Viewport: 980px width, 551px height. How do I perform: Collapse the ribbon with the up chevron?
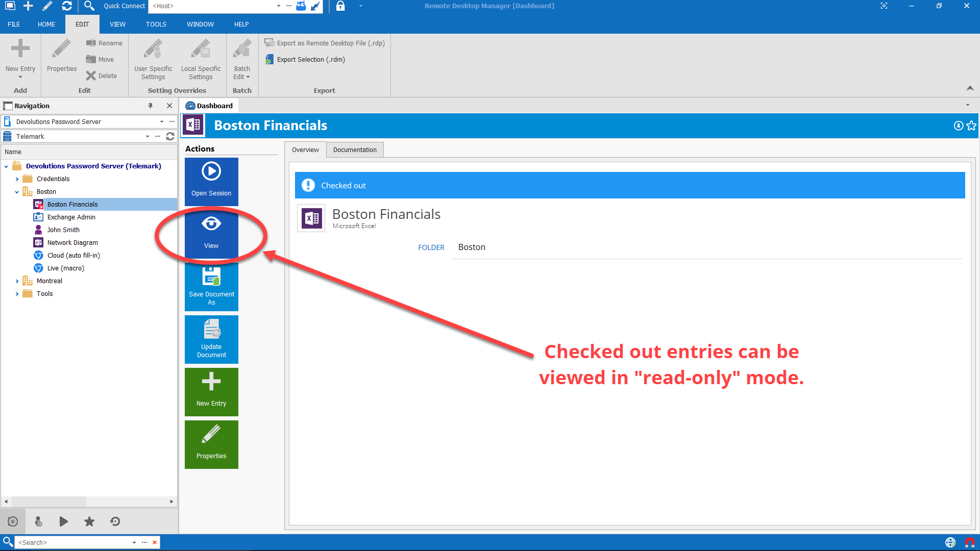pyautogui.click(x=970, y=88)
